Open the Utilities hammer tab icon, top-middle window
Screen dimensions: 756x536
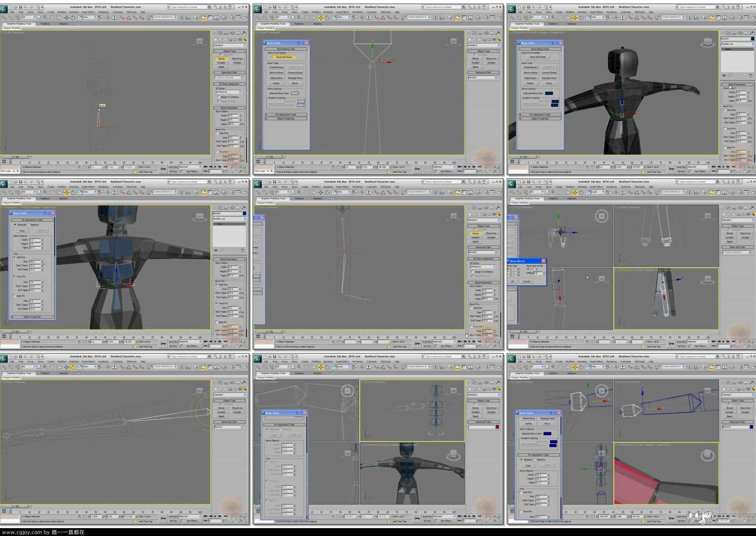[x=498, y=33]
